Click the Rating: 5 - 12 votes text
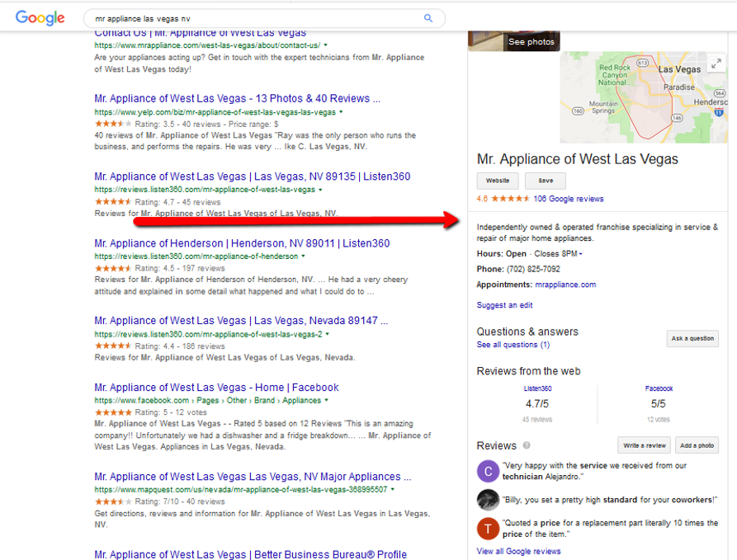 171,412
